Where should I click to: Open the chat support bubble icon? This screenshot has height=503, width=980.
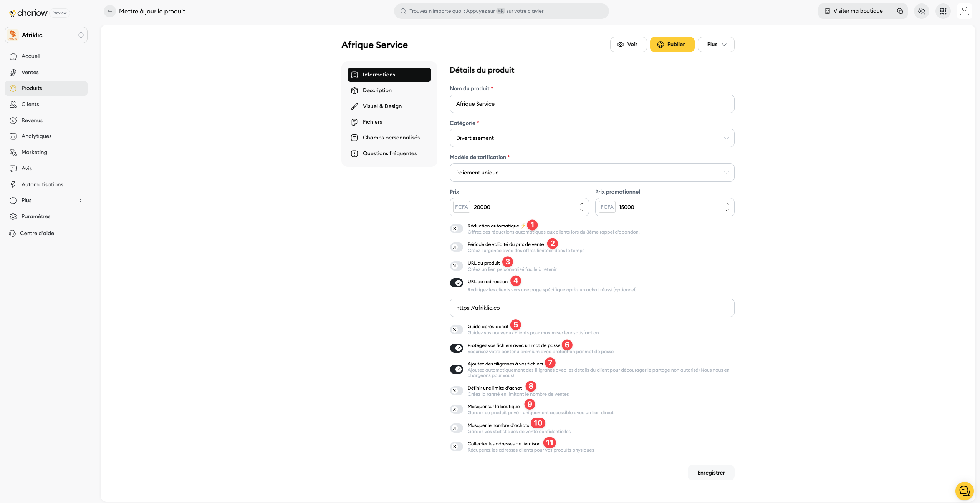click(964, 491)
